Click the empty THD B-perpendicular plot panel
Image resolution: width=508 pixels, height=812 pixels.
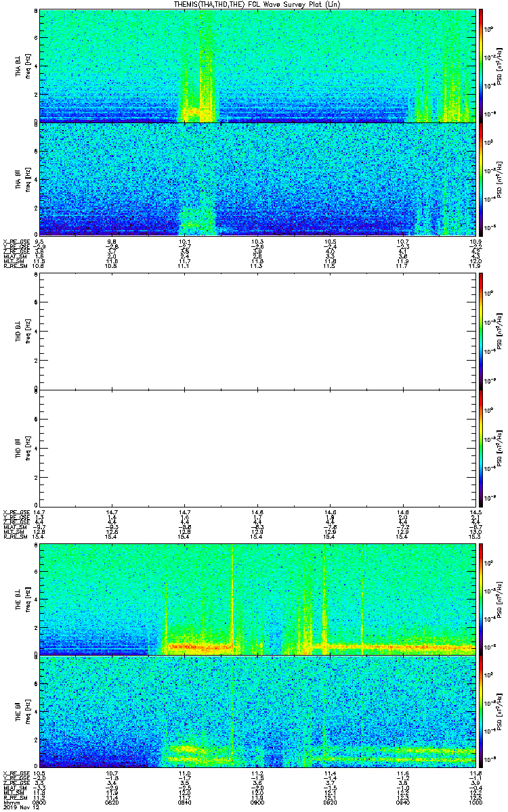pyautogui.click(x=257, y=332)
